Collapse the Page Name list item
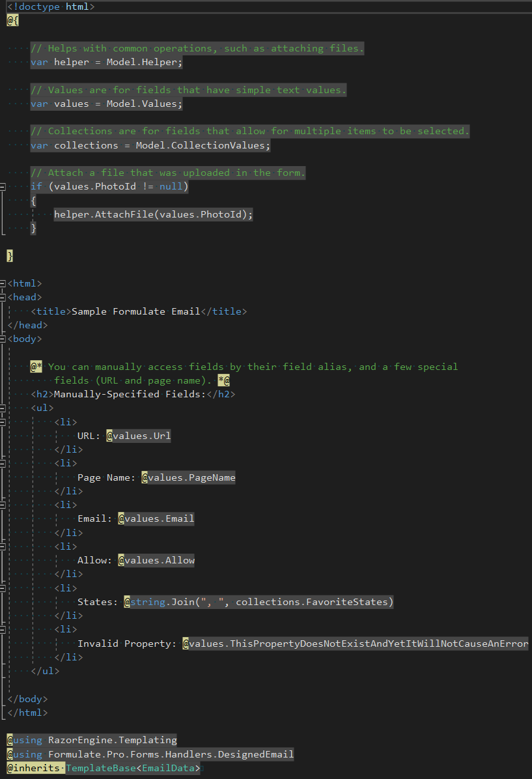The height and width of the screenshot is (779, 532). point(3,462)
